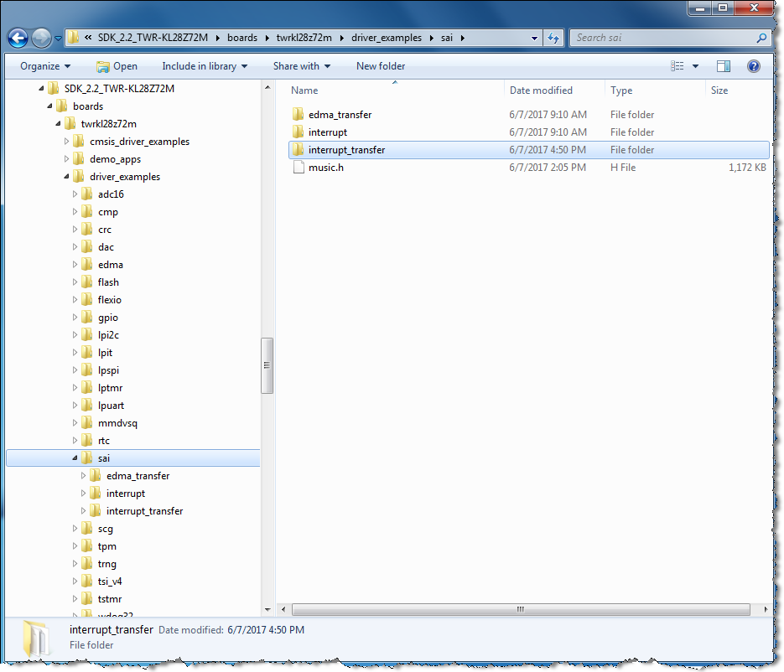This screenshot has width=784, height=672.
Task: Select lpspi folder in tree
Action: (108, 370)
